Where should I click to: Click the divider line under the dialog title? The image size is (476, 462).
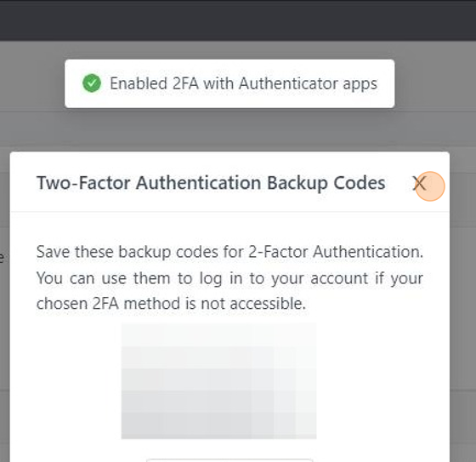coord(229,211)
